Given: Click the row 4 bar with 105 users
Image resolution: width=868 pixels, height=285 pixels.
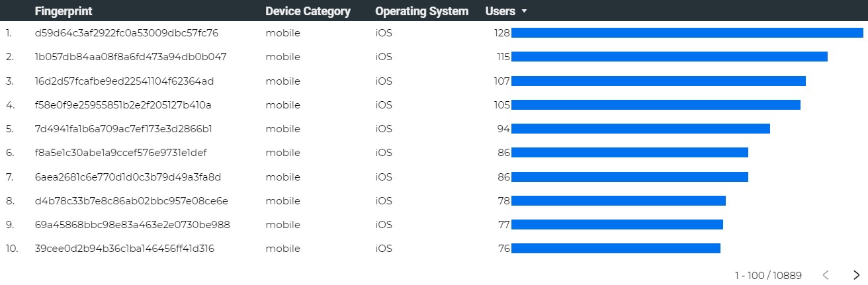Looking at the screenshot, I should [x=656, y=104].
